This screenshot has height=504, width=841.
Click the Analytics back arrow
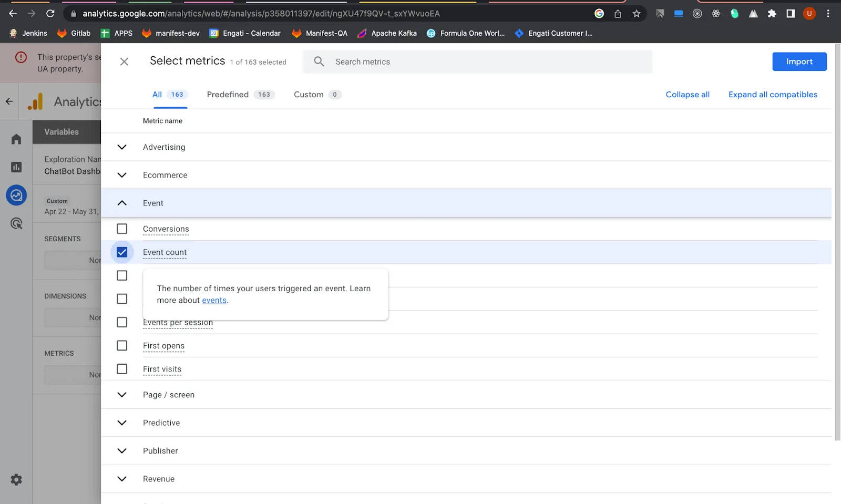pos(9,101)
